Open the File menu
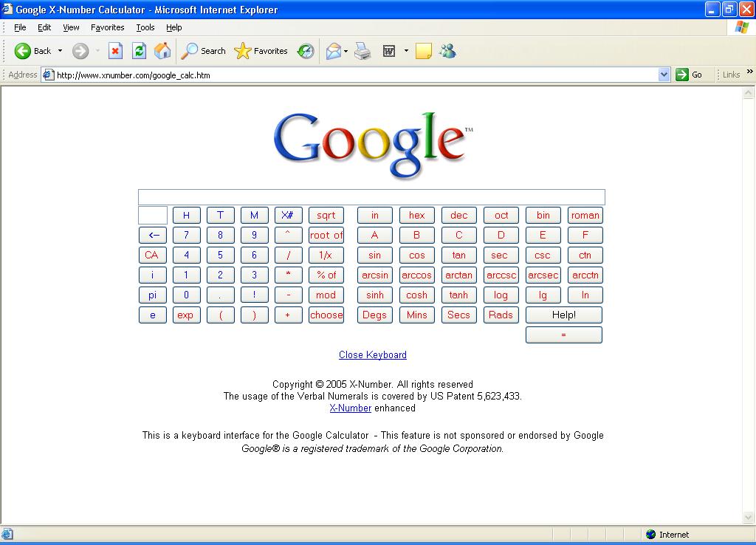The width and height of the screenshot is (756, 545). [20, 27]
